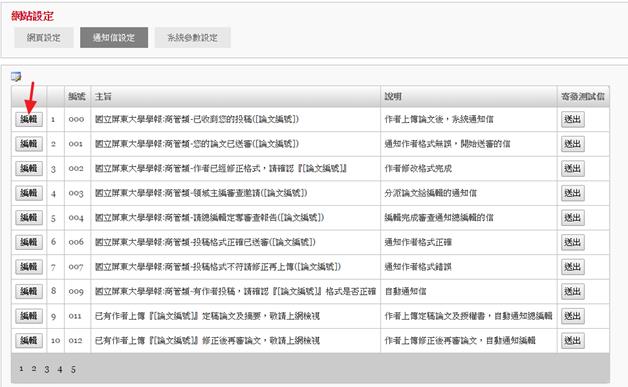Select current page 1 in pagination
Screen dimensions: 628x387
pyautogui.click(x=21, y=369)
